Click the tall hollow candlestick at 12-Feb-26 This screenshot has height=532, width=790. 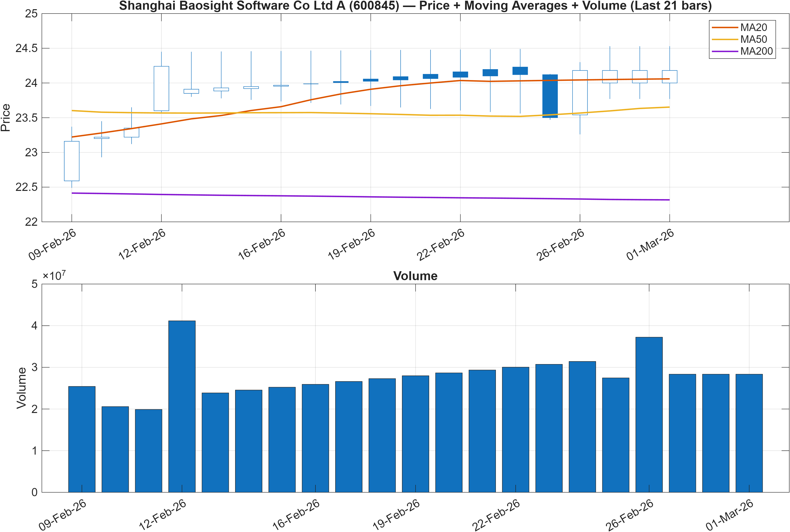pos(162,88)
